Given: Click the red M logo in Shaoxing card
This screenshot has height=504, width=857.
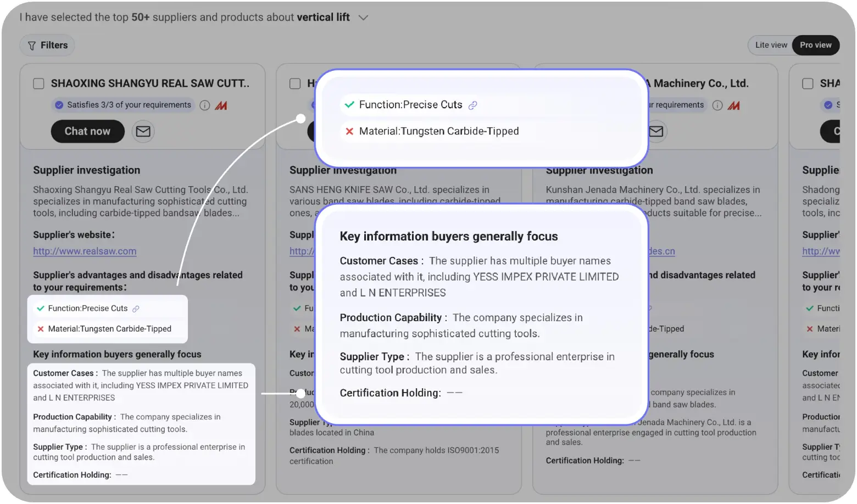Looking at the screenshot, I should (x=221, y=105).
